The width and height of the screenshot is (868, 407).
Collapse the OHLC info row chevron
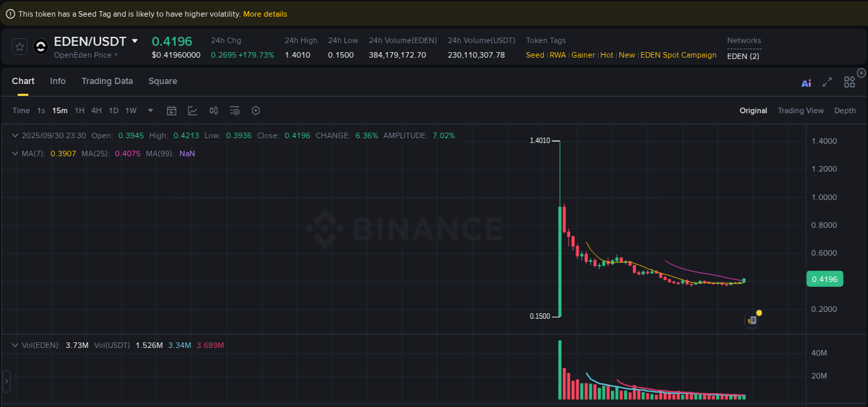(15, 135)
